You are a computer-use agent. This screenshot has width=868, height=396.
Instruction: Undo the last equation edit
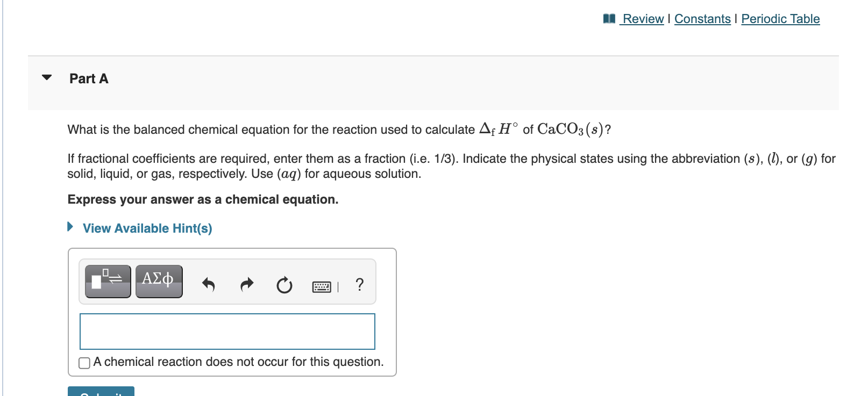tap(209, 285)
